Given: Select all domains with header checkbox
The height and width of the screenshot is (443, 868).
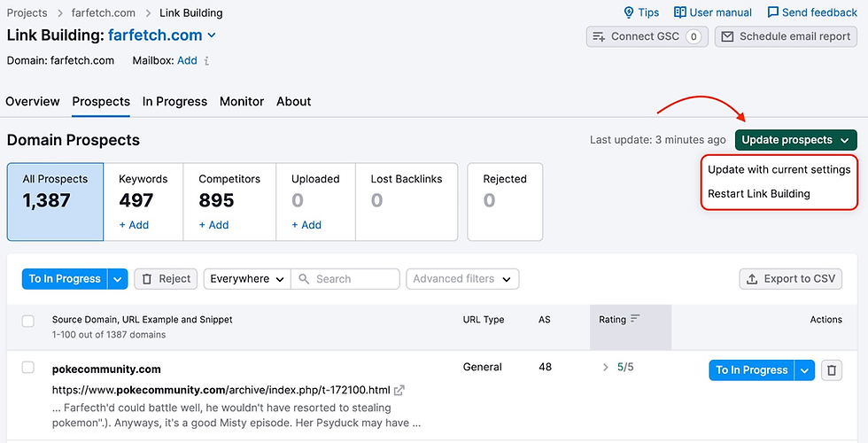Looking at the screenshot, I should pos(28,321).
